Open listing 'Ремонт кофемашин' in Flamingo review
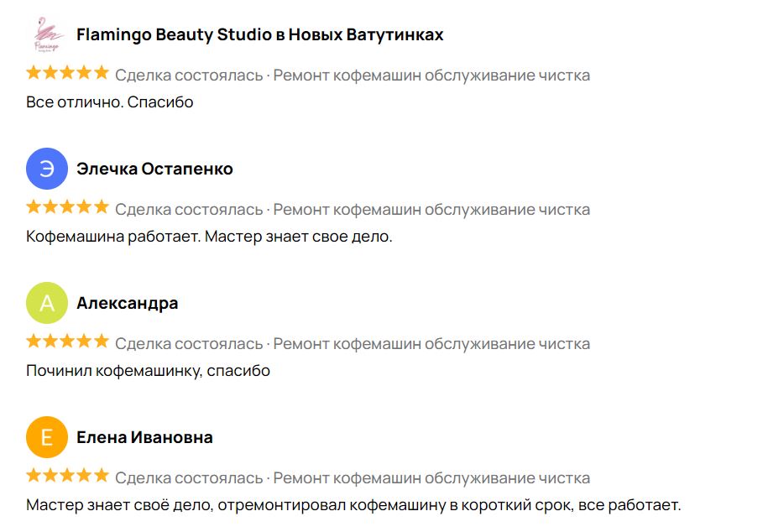Image resolution: width=768 pixels, height=532 pixels. click(431, 76)
